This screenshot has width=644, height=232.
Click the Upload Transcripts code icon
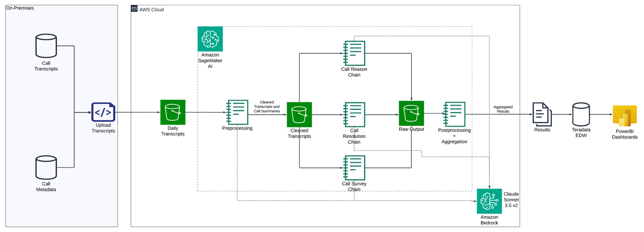[103, 112]
